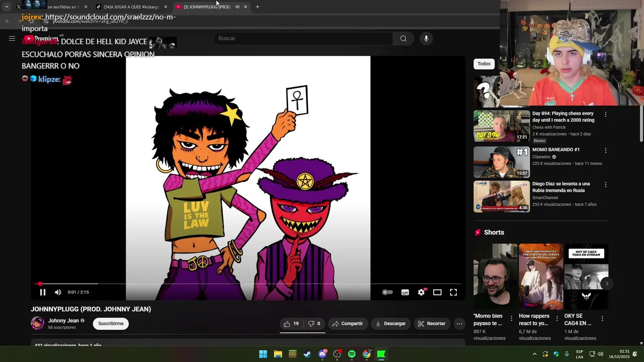Open system volume from the tray
The image size is (644, 362).
pos(600,354)
